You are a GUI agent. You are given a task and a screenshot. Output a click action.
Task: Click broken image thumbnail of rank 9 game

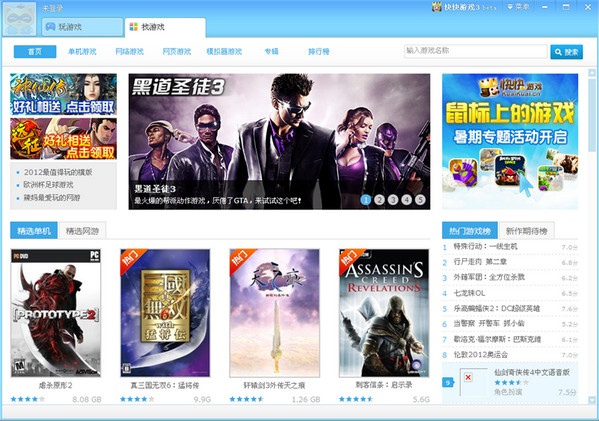(474, 382)
